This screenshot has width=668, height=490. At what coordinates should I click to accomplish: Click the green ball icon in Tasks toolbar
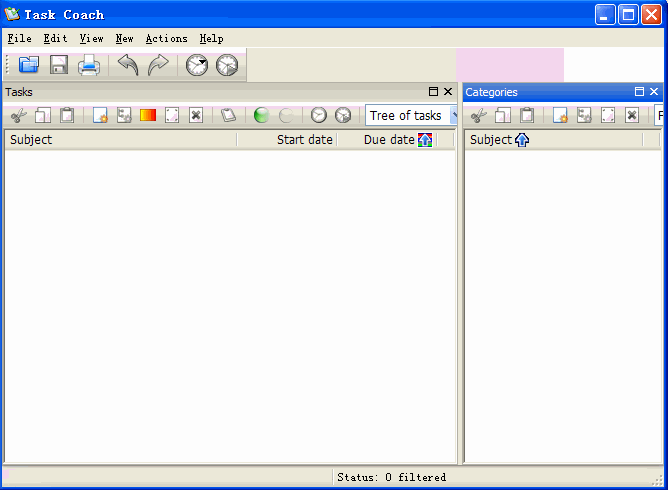[x=262, y=115]
